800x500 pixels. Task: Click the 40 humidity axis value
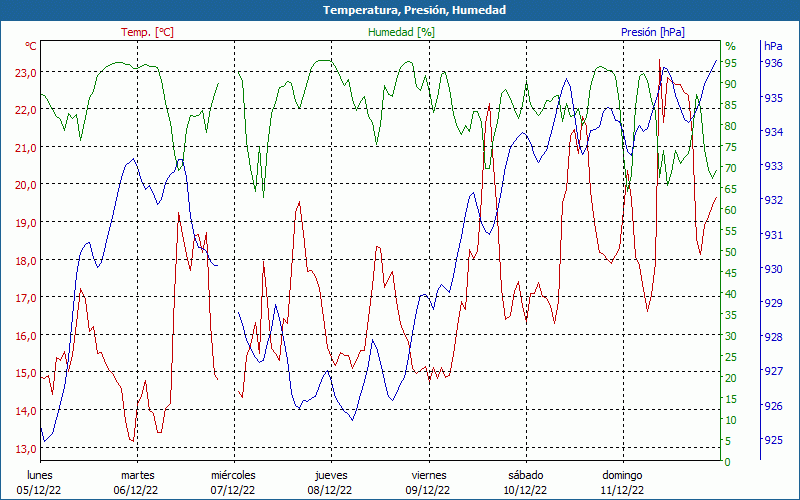point(730,294)
